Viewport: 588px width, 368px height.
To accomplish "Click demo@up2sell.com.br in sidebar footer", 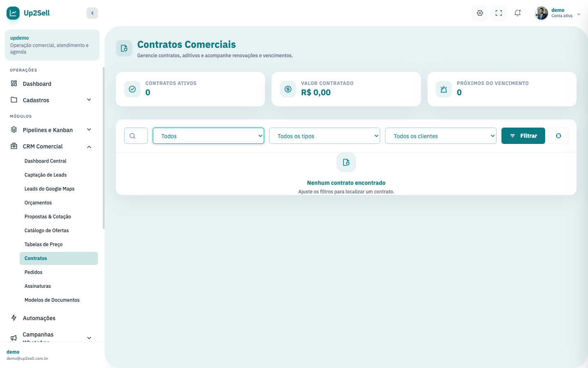I will (x=27, y=359).
